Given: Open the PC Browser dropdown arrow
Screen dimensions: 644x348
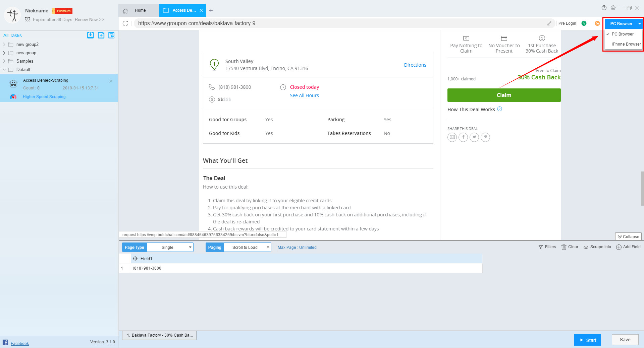Looking at the screenshot, I should (639, 24).
